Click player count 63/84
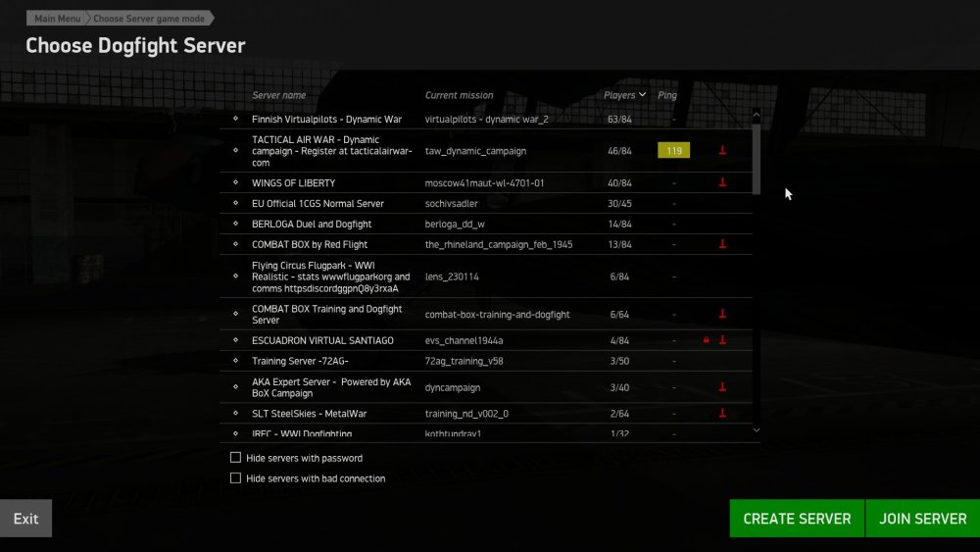 [x=619, y=119]
